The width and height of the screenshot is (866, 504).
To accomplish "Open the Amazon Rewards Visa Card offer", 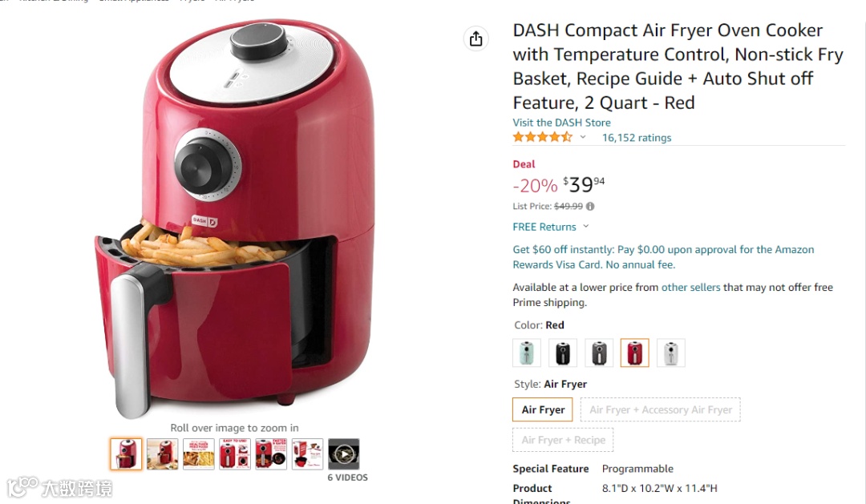I will point(663,256).
